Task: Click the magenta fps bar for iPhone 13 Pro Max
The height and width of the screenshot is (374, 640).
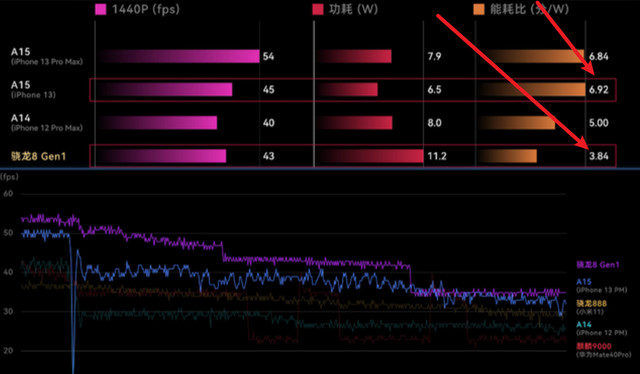Action: [179, 56]
